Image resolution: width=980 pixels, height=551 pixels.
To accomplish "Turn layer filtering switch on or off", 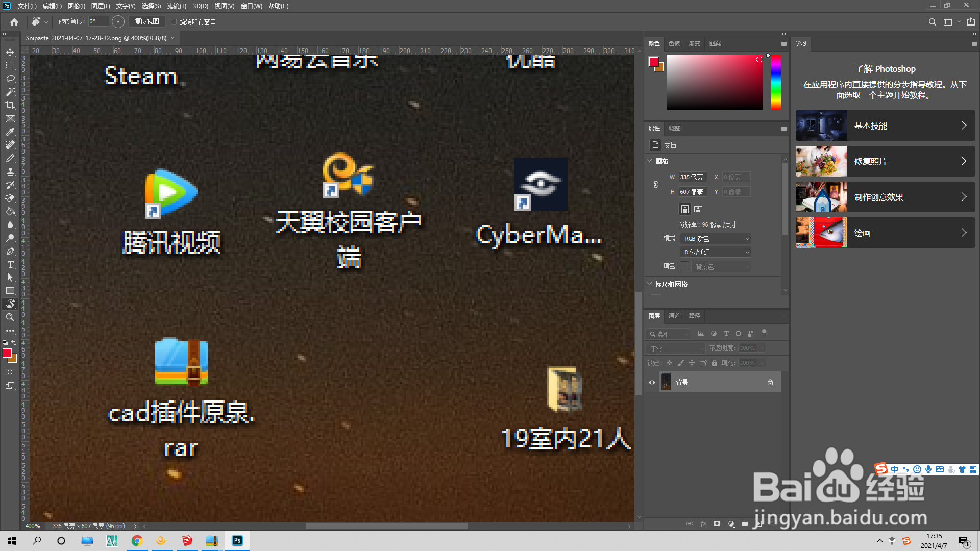I will coord(764,332).
